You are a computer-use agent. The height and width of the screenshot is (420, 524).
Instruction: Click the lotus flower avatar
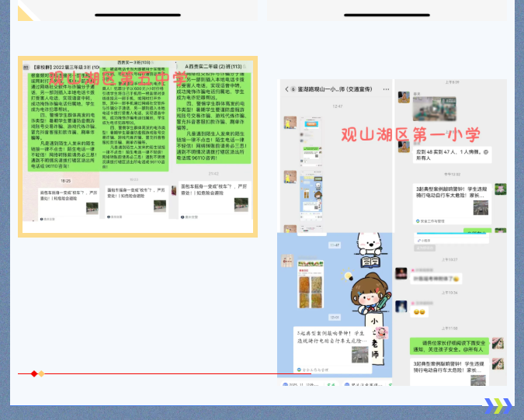[500, 188]
